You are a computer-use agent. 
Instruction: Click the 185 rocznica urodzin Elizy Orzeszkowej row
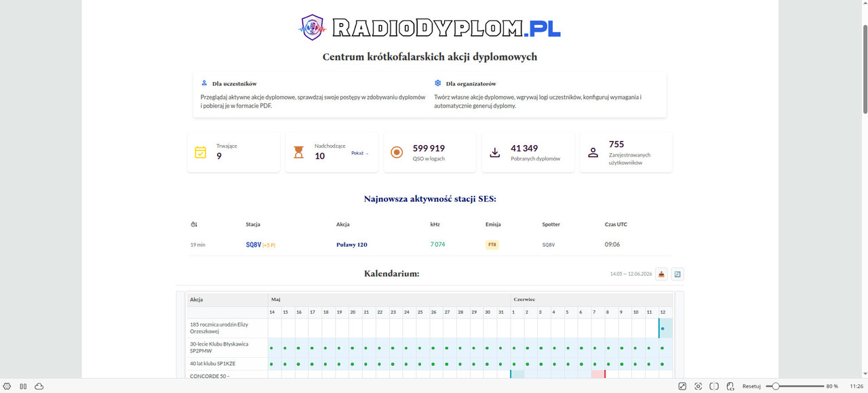pos(430,328)
